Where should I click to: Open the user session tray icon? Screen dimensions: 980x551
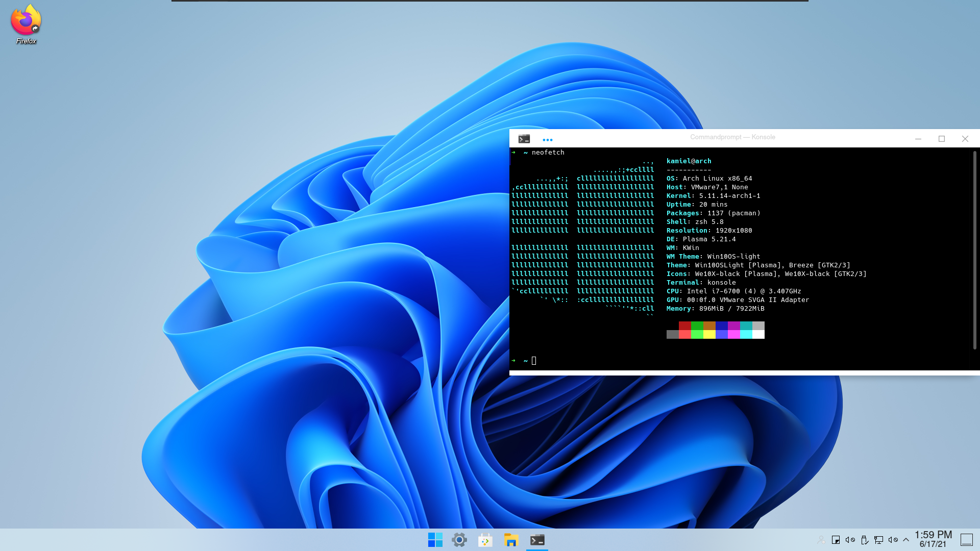click(x=821, y=539)
